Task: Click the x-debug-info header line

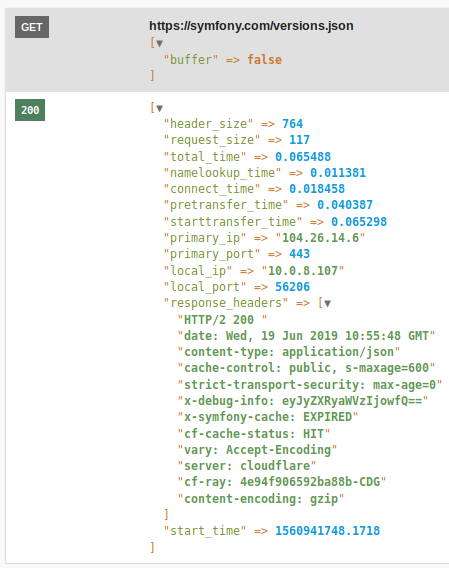Action: click(x=303, y=401)
